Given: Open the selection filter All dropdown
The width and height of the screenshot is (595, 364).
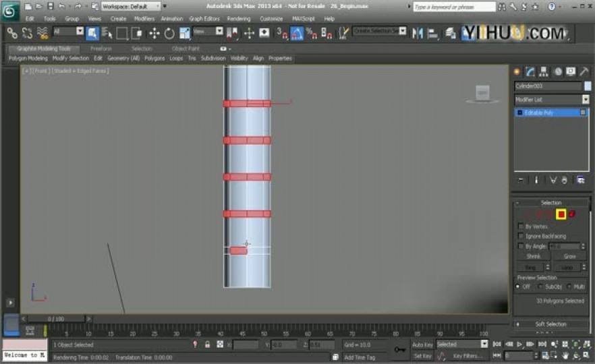Looking at the screenshot, I should pos(68,32).
